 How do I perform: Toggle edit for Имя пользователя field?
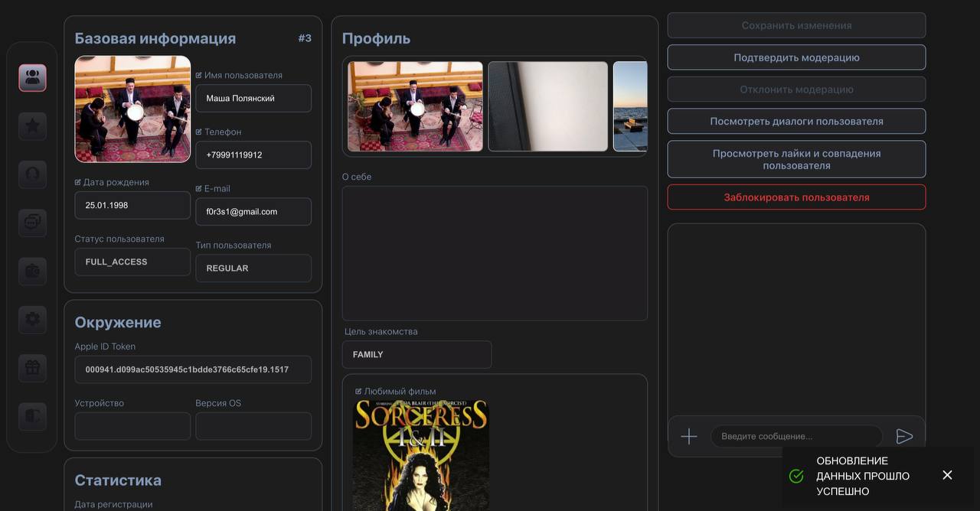coord(199,75)
